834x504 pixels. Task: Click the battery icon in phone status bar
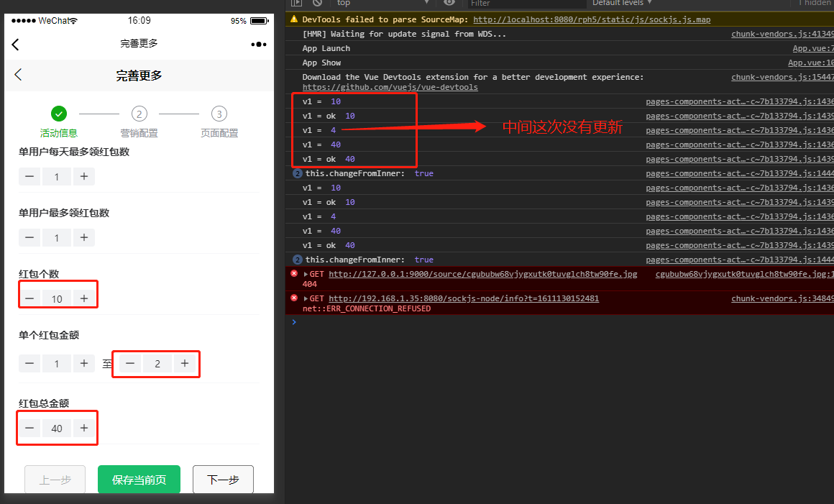[260, 21]
